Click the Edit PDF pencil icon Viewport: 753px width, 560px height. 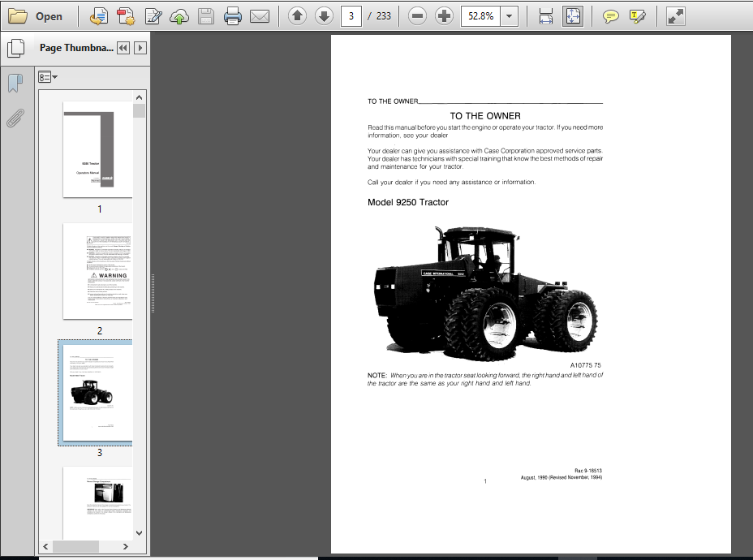(153, 16)
